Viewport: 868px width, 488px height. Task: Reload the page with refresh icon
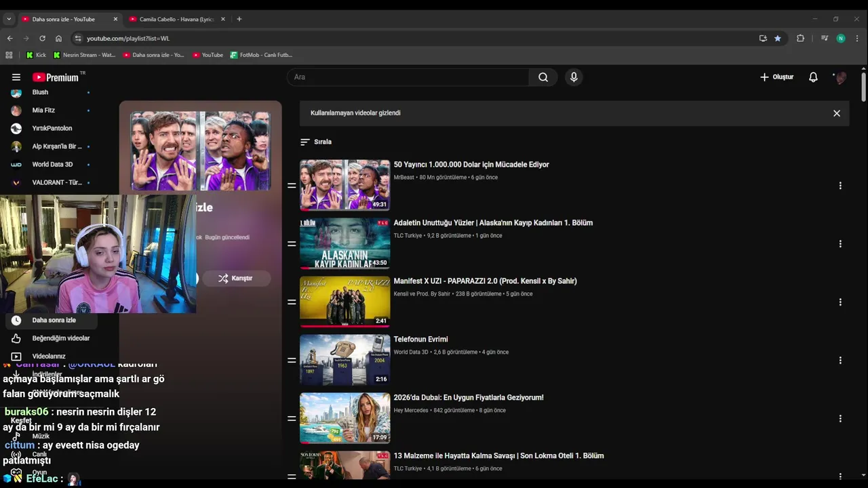42,39
